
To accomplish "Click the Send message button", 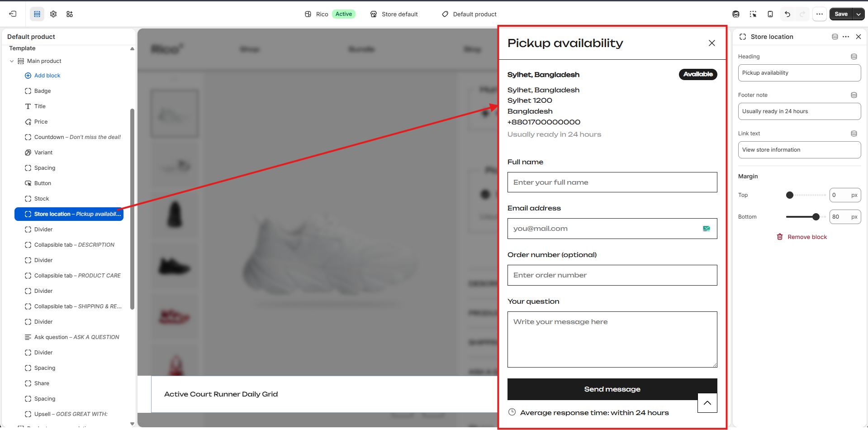I will click(x=612, y=389).
